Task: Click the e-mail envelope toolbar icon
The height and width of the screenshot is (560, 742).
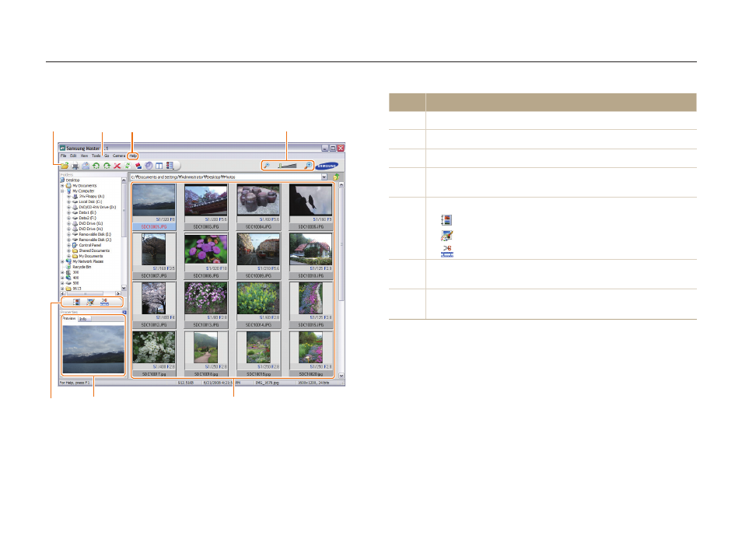Action: point(86,166)
